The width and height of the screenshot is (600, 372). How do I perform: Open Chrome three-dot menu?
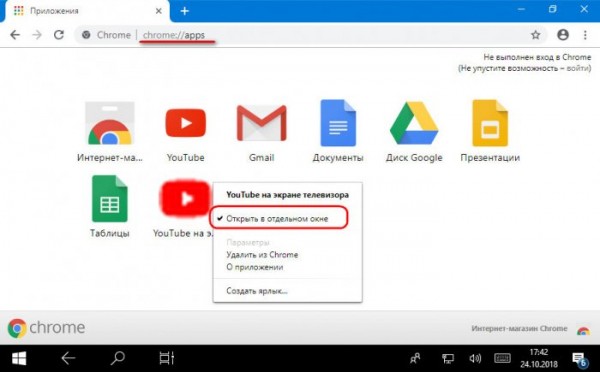pos(585,35)
